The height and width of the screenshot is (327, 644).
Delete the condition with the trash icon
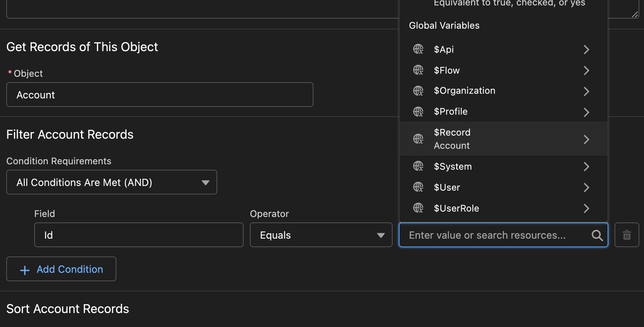click(627, 235)
